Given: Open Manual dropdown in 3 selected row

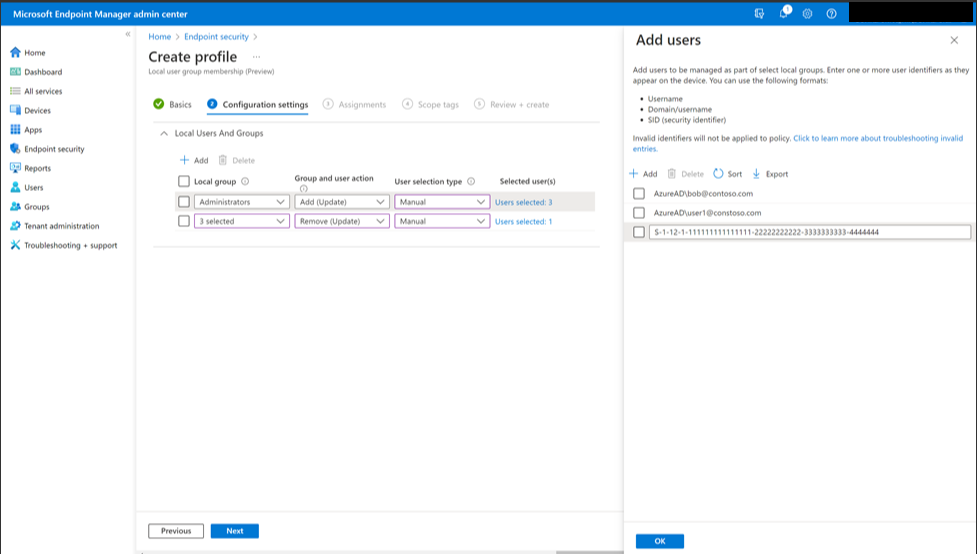Looking at the screenshot, I should [442, 221].
